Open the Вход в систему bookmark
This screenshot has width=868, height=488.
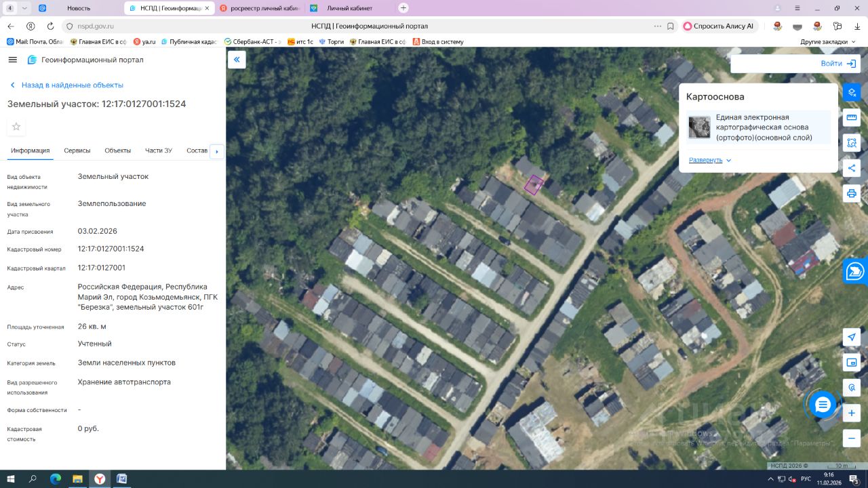[x=438, y=41]
